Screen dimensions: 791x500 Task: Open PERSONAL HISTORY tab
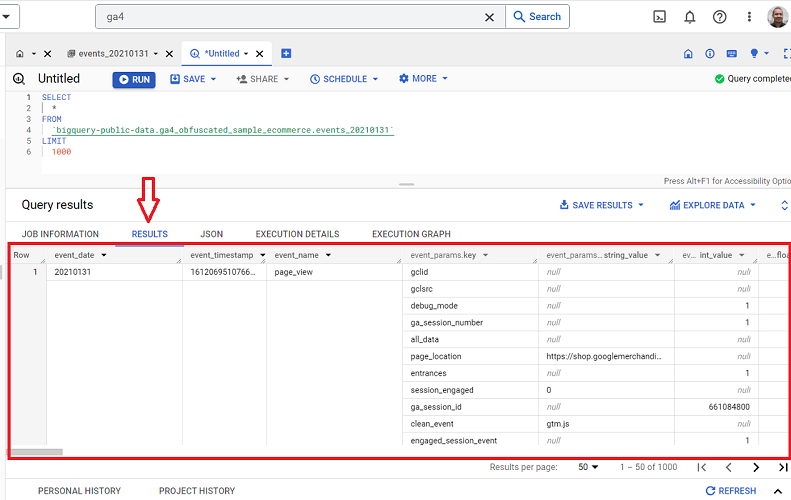pos(79,491)
